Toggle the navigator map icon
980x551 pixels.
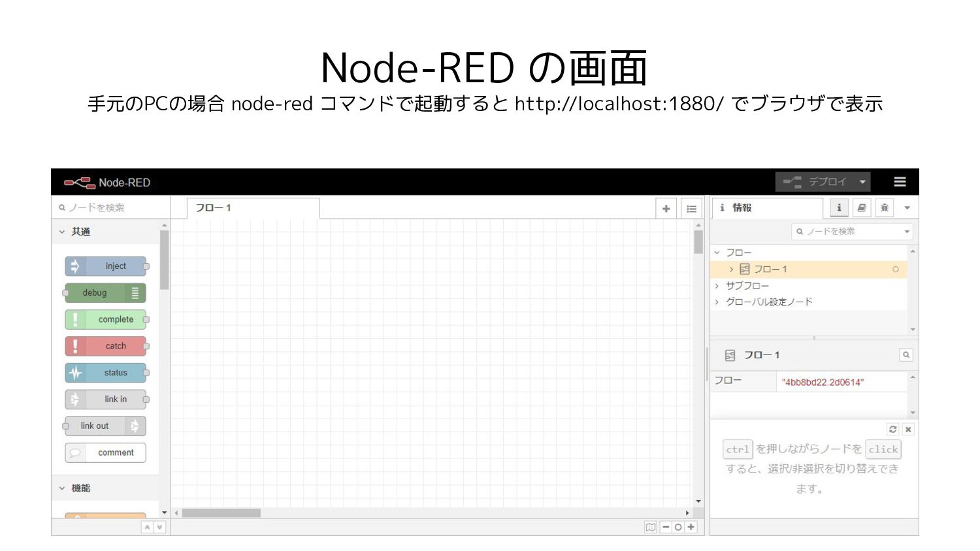coord(651,527)
